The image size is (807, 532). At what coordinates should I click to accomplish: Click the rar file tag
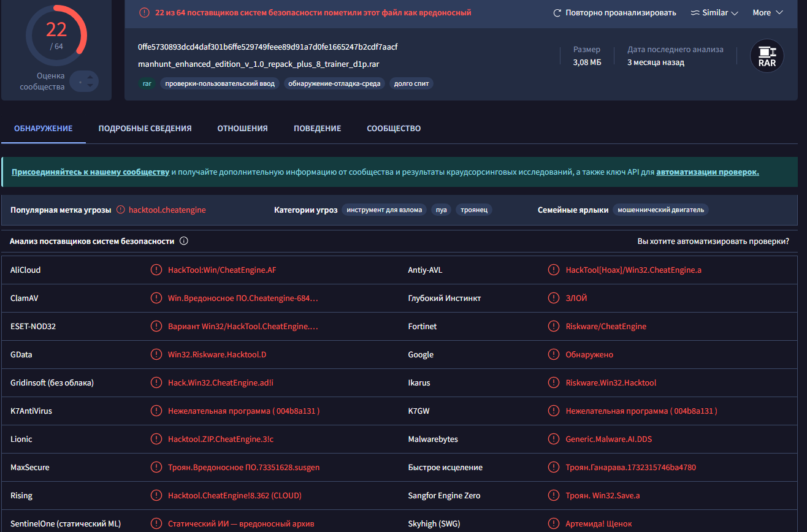tap(147, 83)
